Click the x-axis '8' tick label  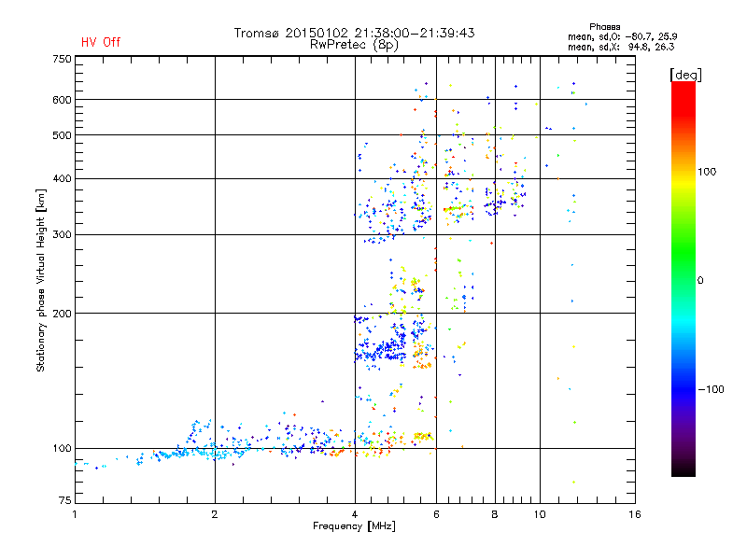tap(495, 514)
